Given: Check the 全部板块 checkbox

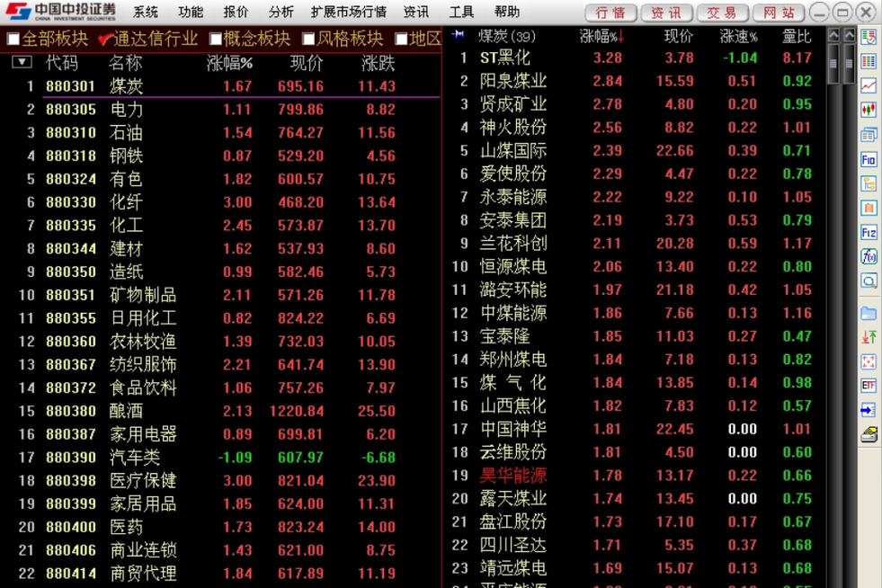Looking at the screenshot, I should 13,40.
